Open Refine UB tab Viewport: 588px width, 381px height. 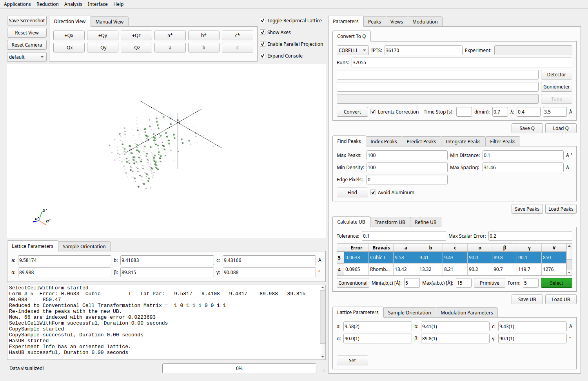[x=426, y=222]
